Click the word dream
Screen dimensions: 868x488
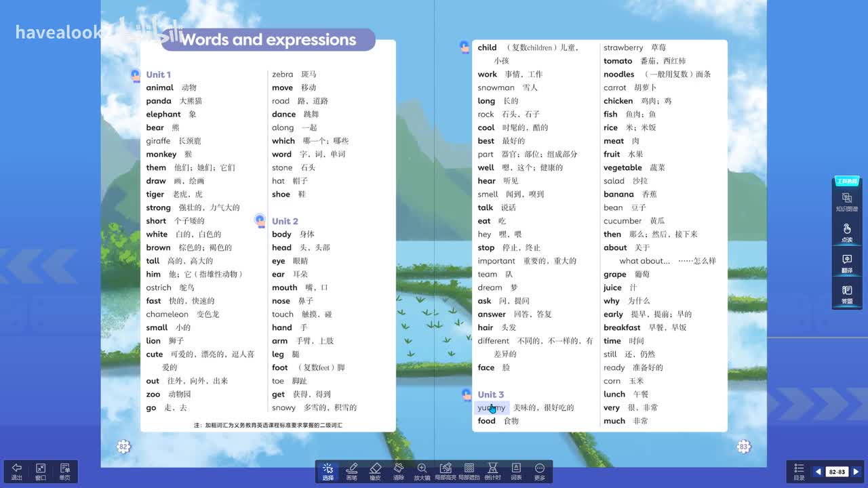[x=490, y=287]
